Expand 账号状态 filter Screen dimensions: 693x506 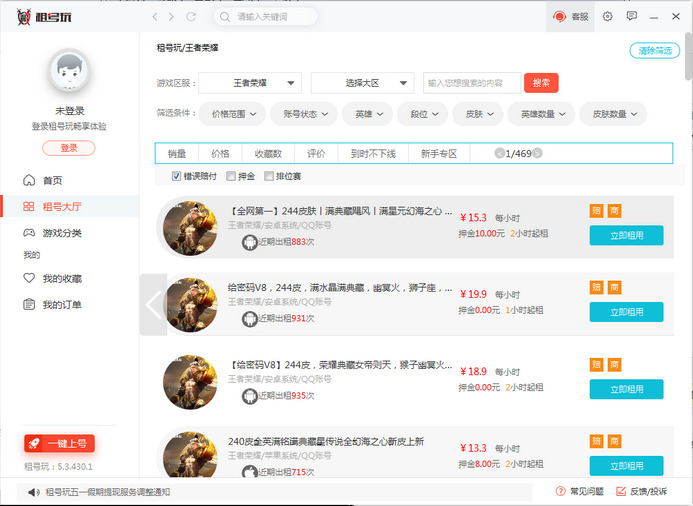click(304, 114)
